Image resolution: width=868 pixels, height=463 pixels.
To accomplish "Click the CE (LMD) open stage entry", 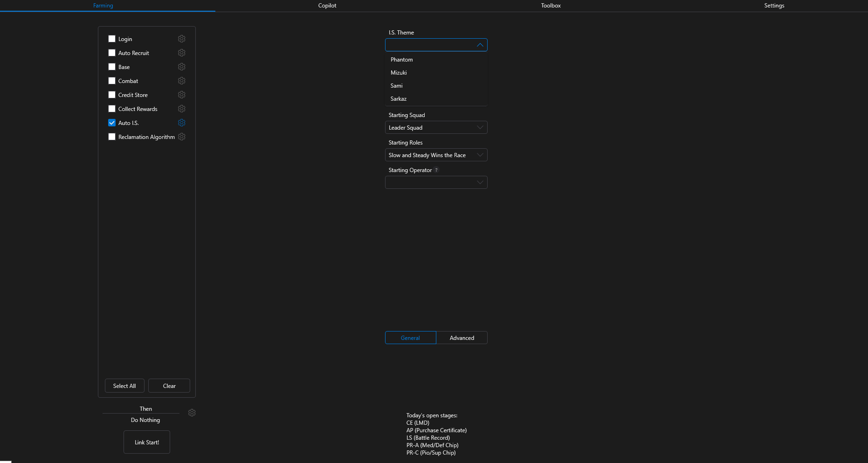I will [418, 423].
